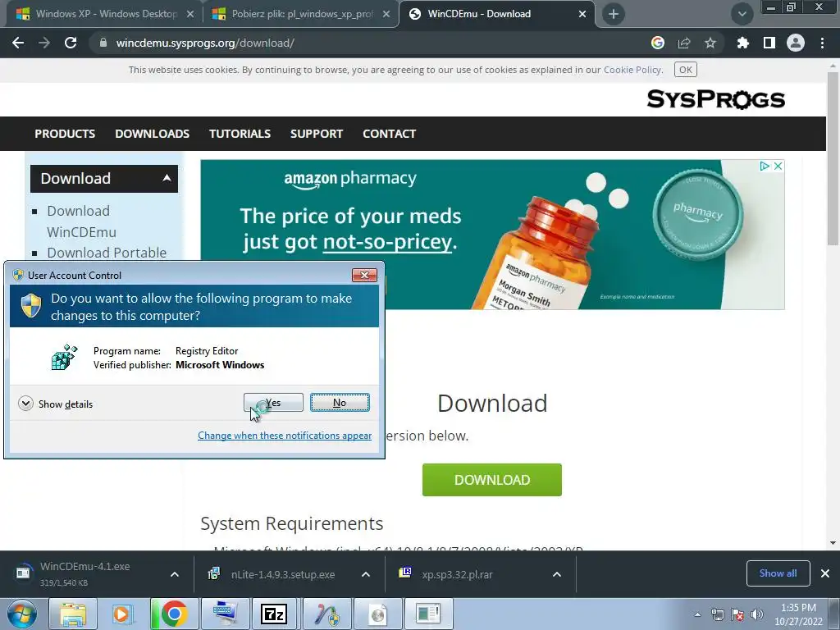Click the SysProgs logo
The image size is (840, 630).
click(715, 99)
